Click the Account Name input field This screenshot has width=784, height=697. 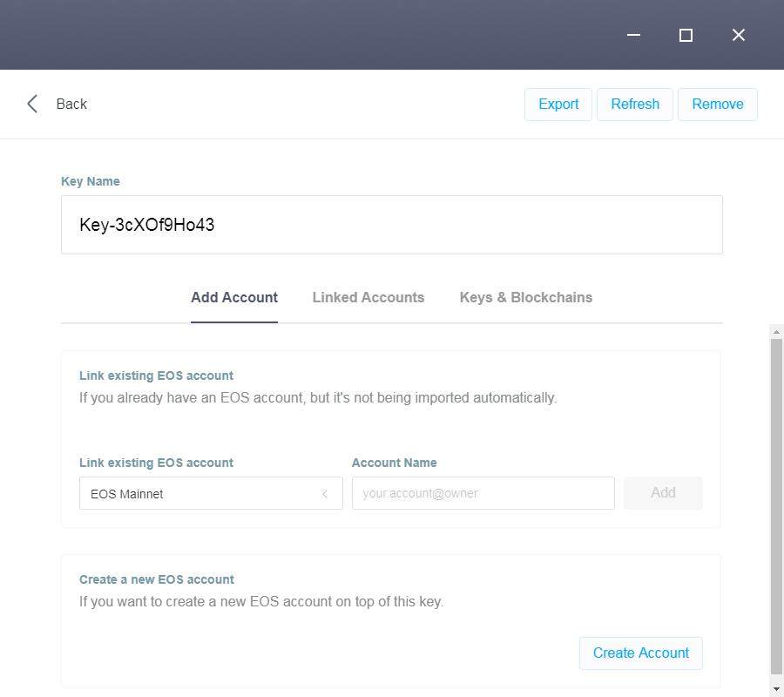[483, 493]
